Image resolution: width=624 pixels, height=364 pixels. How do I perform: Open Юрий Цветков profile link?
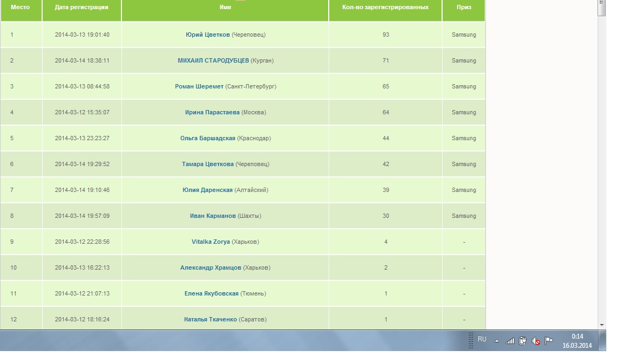208,35
